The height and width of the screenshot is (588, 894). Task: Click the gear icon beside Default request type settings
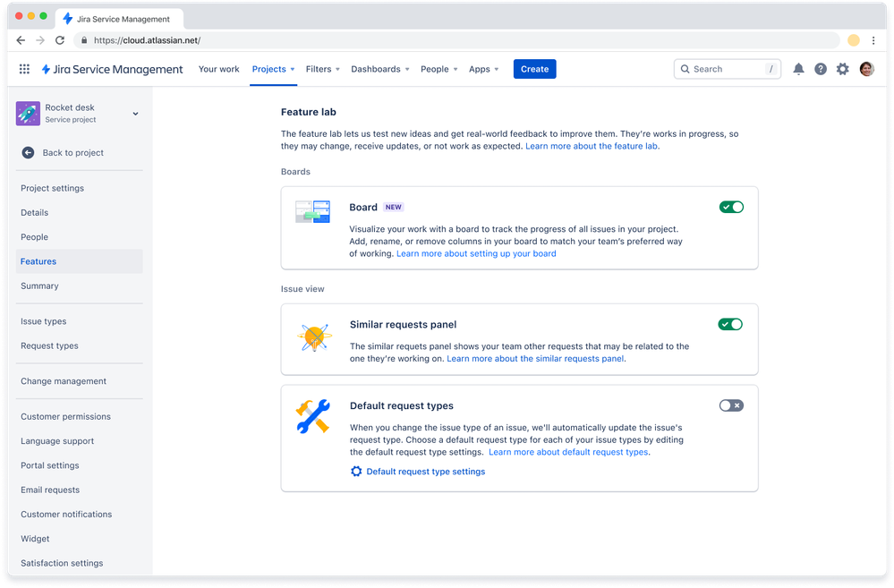[356, 472]
